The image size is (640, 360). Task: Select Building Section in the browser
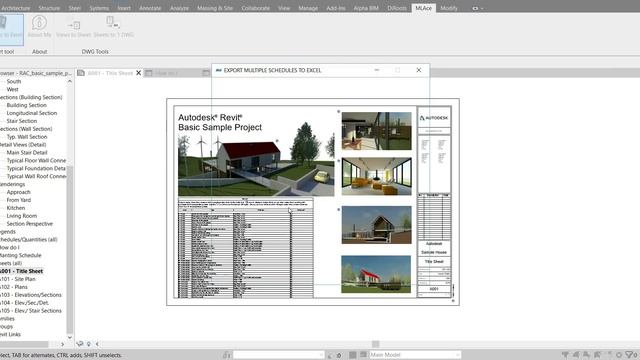(x=27, y=105)
